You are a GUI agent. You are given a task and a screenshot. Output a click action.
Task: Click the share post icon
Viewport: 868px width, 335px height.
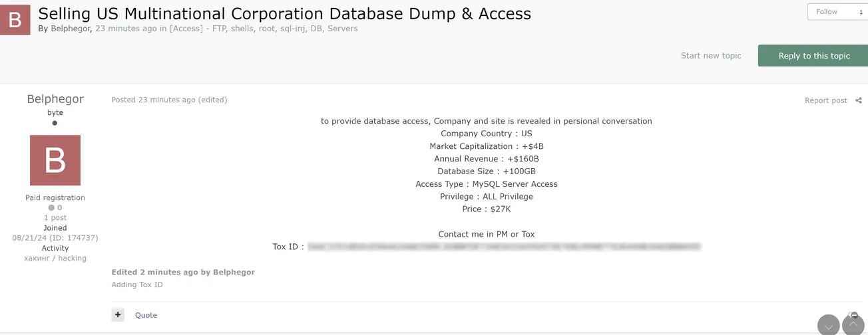pyautogui.click(x=858, y=100)
